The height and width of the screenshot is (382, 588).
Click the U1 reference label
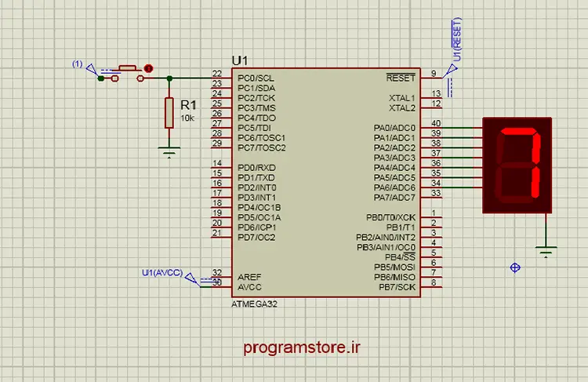tap(240, 60)
